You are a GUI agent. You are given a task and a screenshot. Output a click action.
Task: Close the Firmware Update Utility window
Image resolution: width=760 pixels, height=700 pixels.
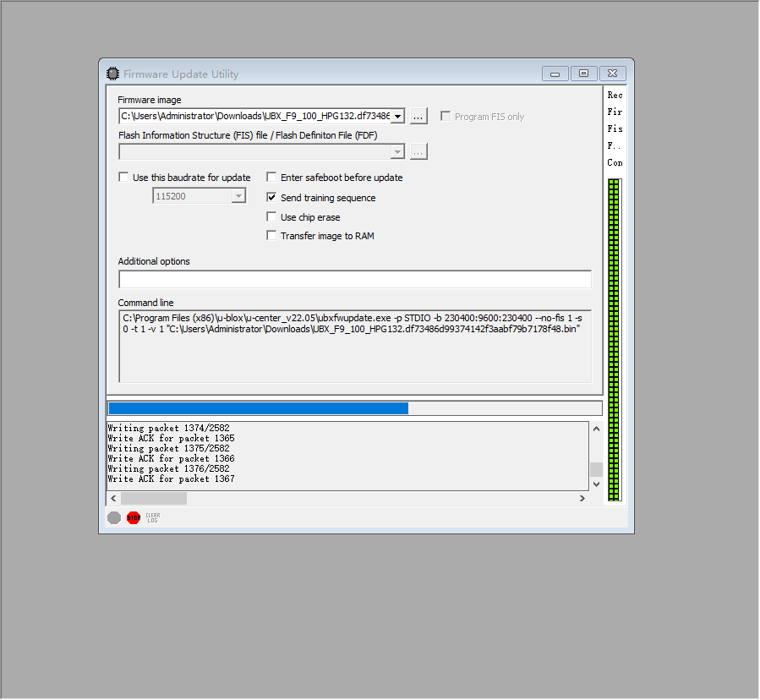coord(613,74)
